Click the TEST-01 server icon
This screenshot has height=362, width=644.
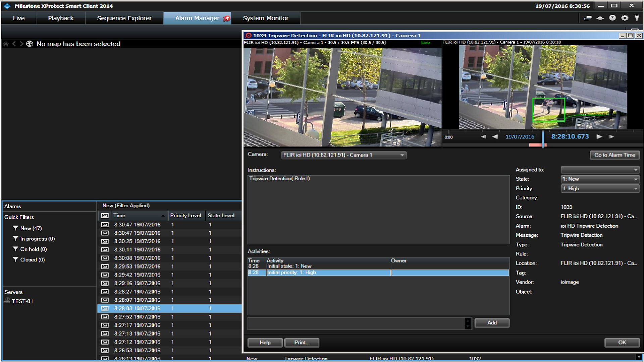pyautogui.click(x=7, y=301)
